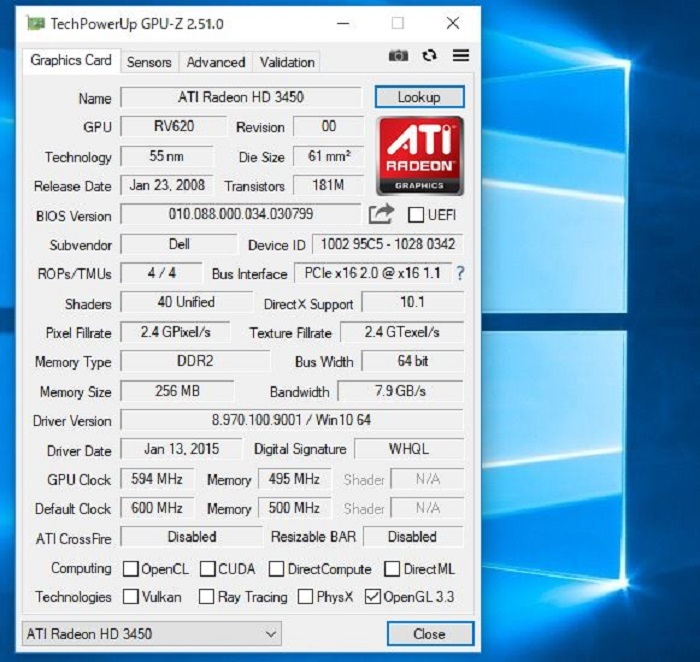Click the DirectX Support value 10.1

412,302
